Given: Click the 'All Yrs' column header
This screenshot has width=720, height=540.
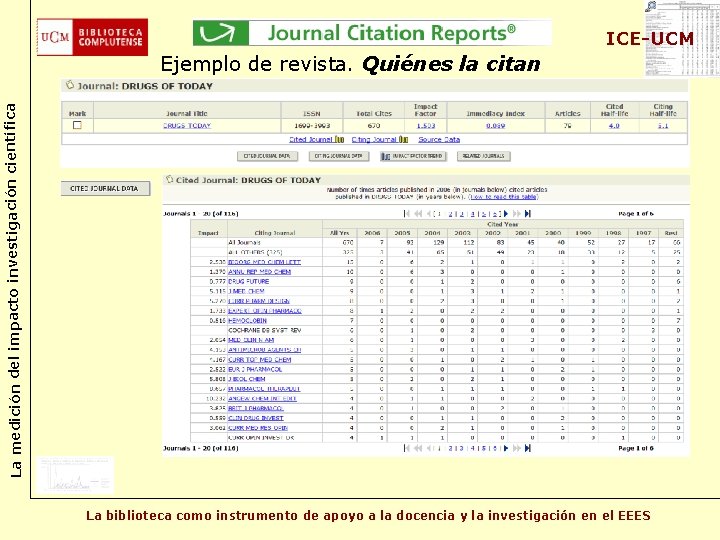Looking at the screenshot, I should (x=340, y=233).
